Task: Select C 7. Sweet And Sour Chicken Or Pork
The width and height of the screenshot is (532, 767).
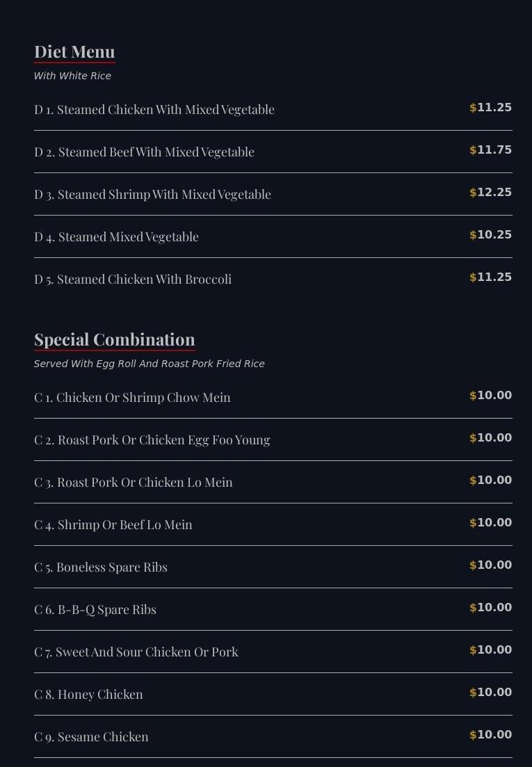Action: click(136, 652)
